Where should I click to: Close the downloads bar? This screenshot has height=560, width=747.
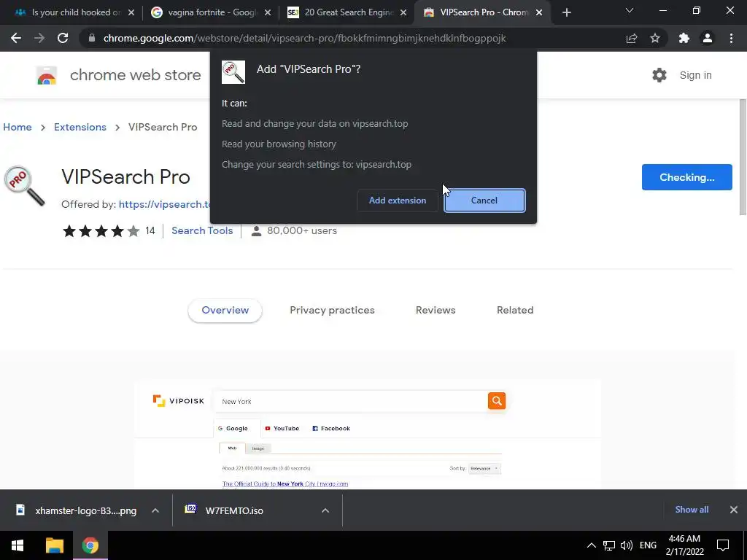(x=734, y=510)
